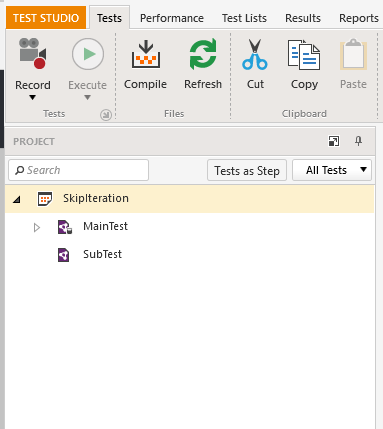The height and width of the screenshot is (429, 383).
Task: Open the Tests group dialog launcher
Action: click(106, 115)
